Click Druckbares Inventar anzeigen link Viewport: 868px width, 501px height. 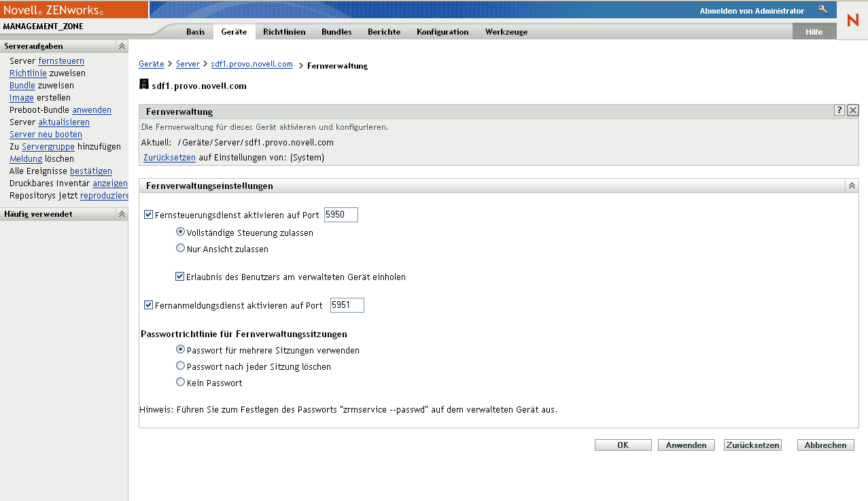(110, 184)
